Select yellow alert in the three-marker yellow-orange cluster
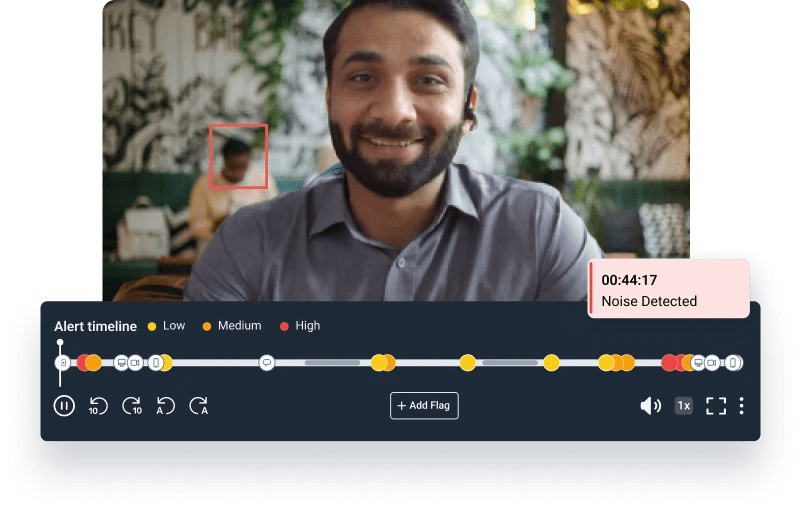 coord(605,363)
